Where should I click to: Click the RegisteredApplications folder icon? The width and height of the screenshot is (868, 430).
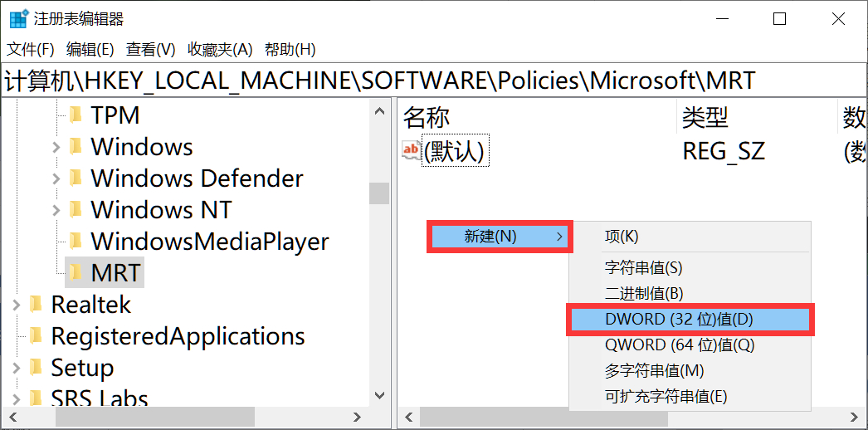point(36,335)
